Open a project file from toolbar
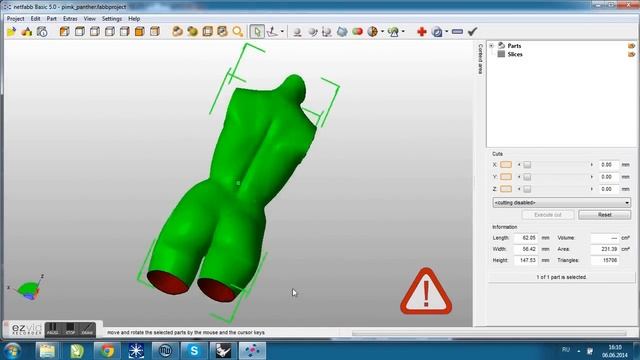Viewport: 640px width, 360px height. [11, 31]
